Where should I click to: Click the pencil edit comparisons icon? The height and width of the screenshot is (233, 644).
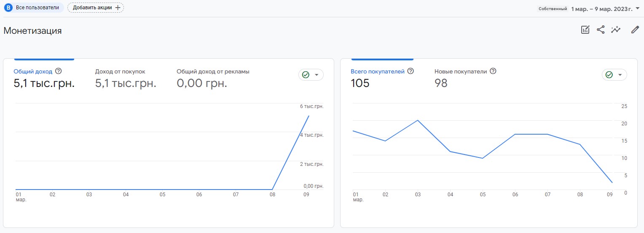click(635, 30)
